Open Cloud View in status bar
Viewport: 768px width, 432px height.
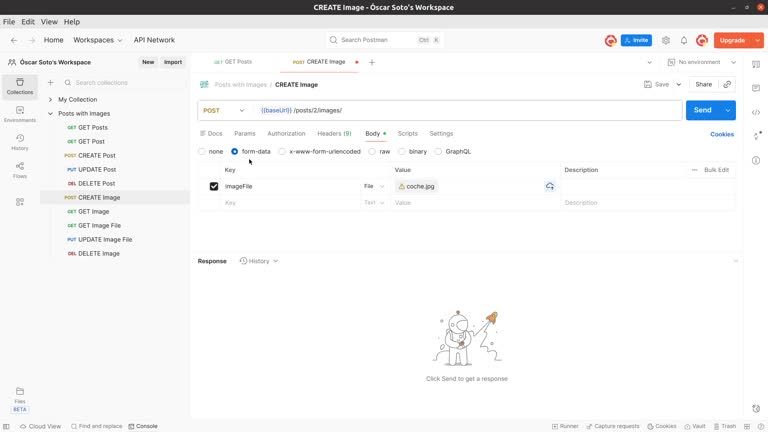pos(40,426)
